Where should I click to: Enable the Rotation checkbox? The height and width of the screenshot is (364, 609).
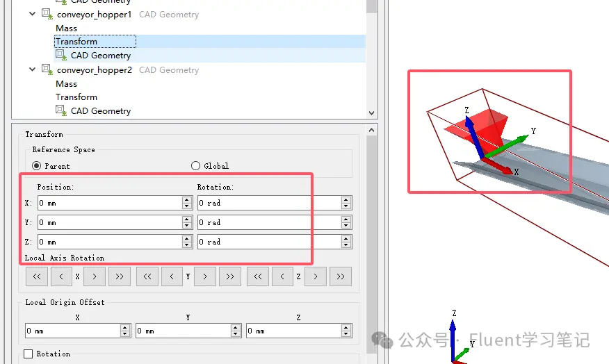28,354
